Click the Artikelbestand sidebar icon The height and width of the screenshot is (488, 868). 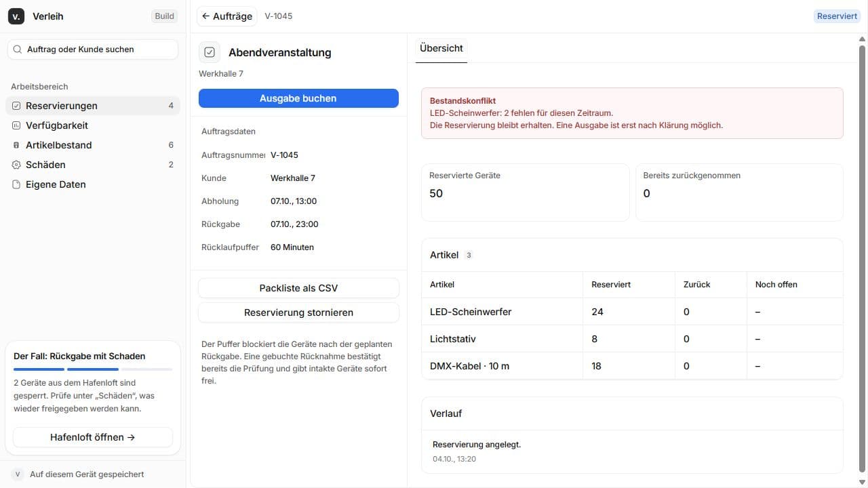(16, 145)
